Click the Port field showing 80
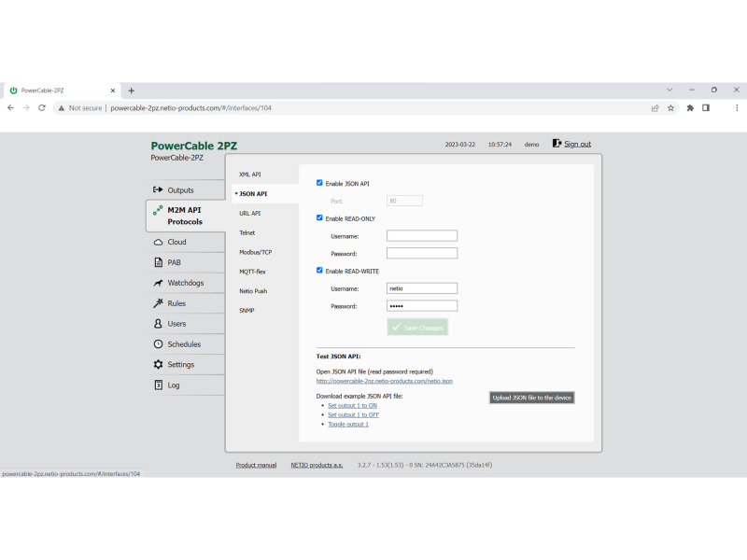 (x=404, y=201)
